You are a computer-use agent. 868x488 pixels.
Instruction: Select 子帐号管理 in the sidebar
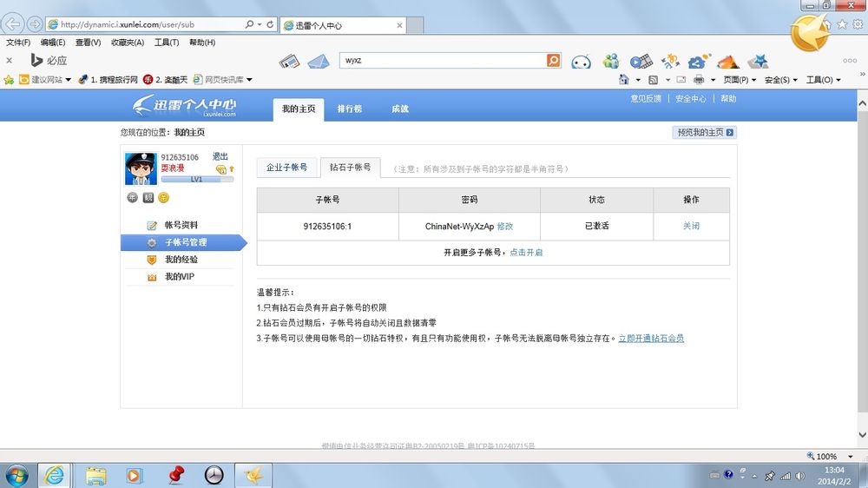pos(182,242)
